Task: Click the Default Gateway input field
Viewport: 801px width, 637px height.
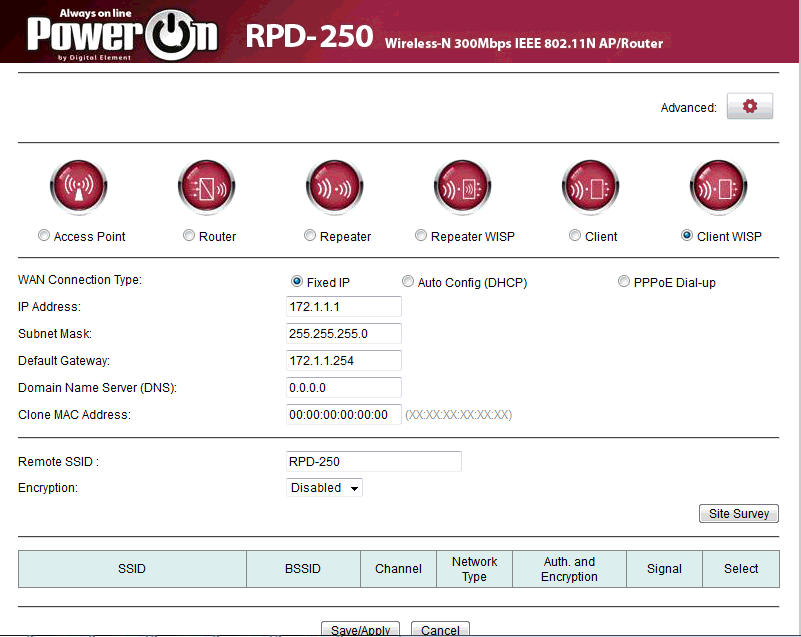Action: tap(344, 361)
